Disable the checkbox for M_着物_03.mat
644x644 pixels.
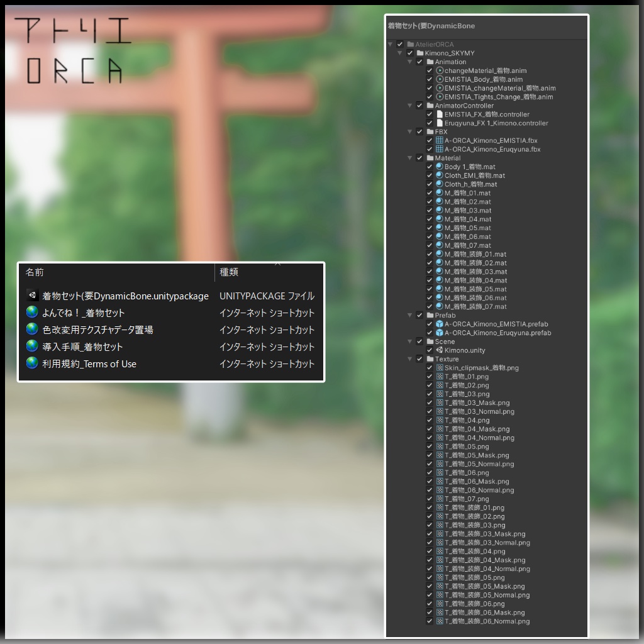(x=430, y=210)
